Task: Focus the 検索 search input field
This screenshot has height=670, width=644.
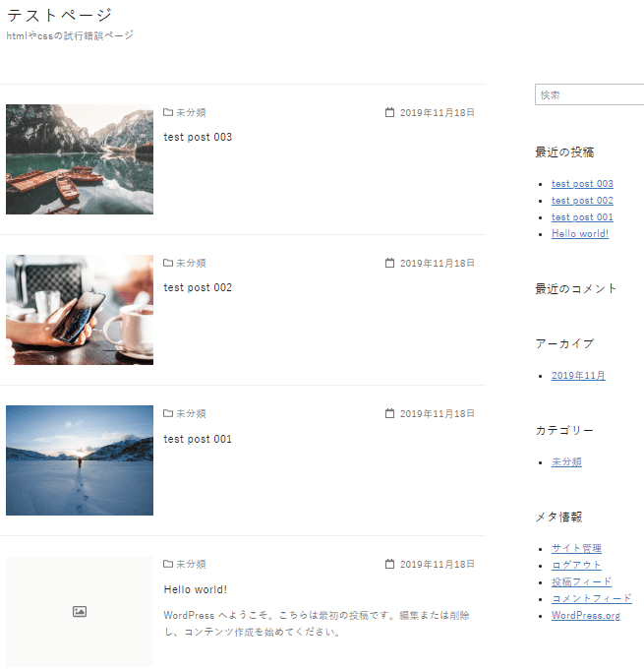Action: coord(589,94)
